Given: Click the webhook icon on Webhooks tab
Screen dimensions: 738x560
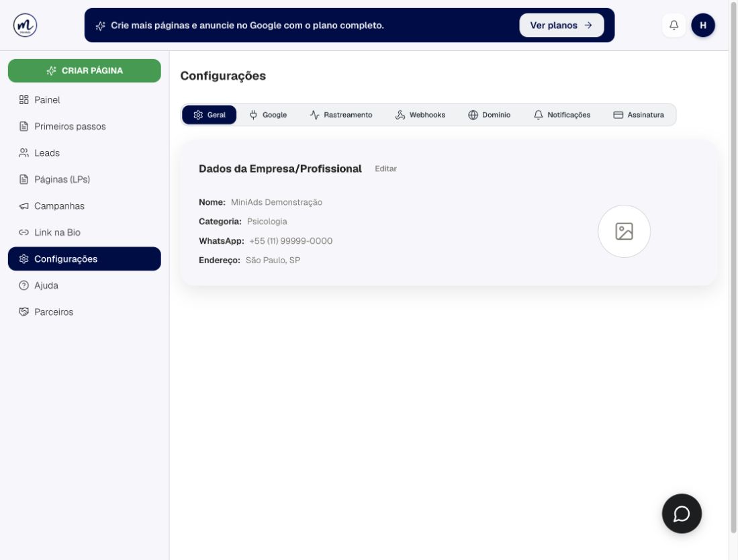Looking at the screenshot, I should (400, 115).
